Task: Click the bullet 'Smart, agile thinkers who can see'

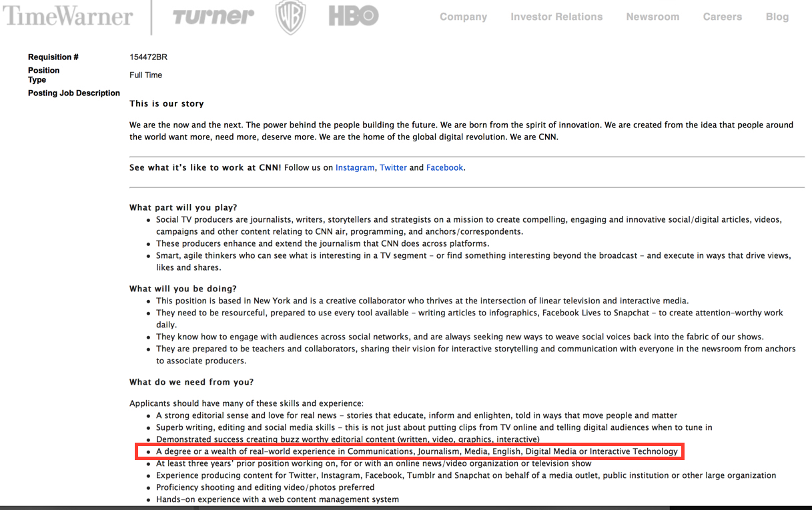Action: coord(474,261)
